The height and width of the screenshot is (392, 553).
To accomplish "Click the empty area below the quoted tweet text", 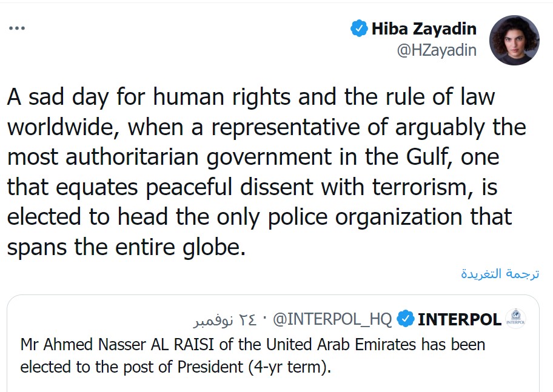I will 279,384.
